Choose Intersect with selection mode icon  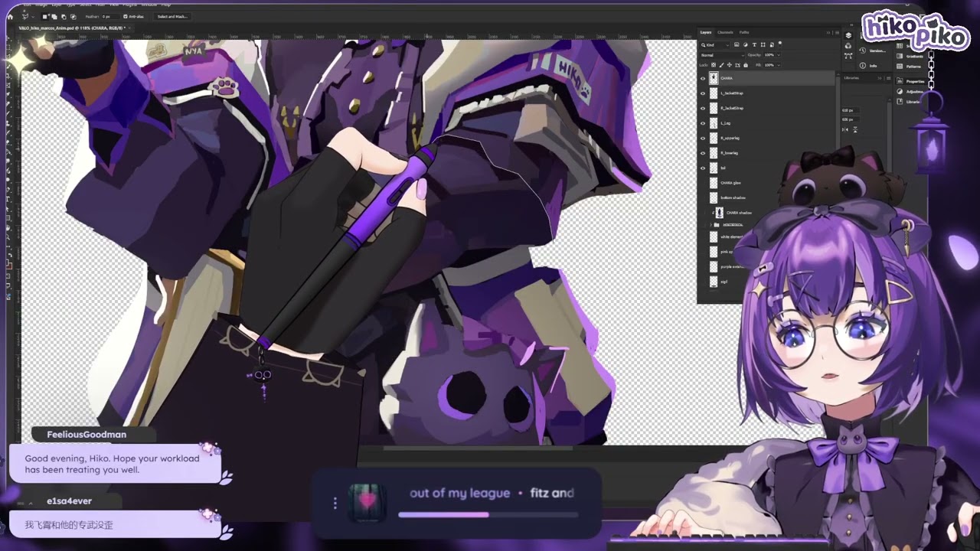[x=73, y=17]
